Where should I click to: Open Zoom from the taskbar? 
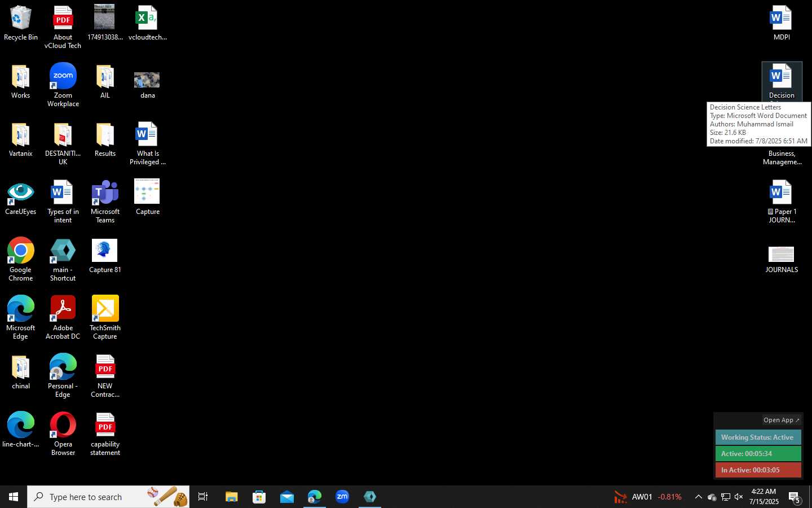coord(342,497)
